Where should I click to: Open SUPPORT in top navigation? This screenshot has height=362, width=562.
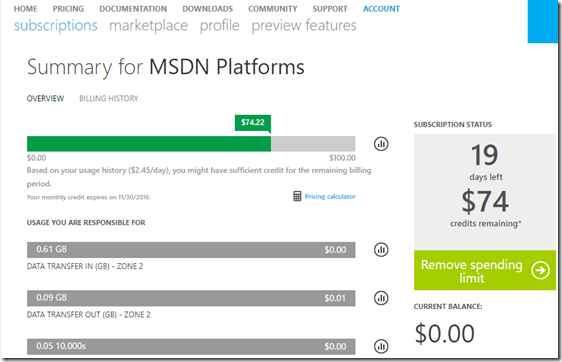click(x=330, y=9)
